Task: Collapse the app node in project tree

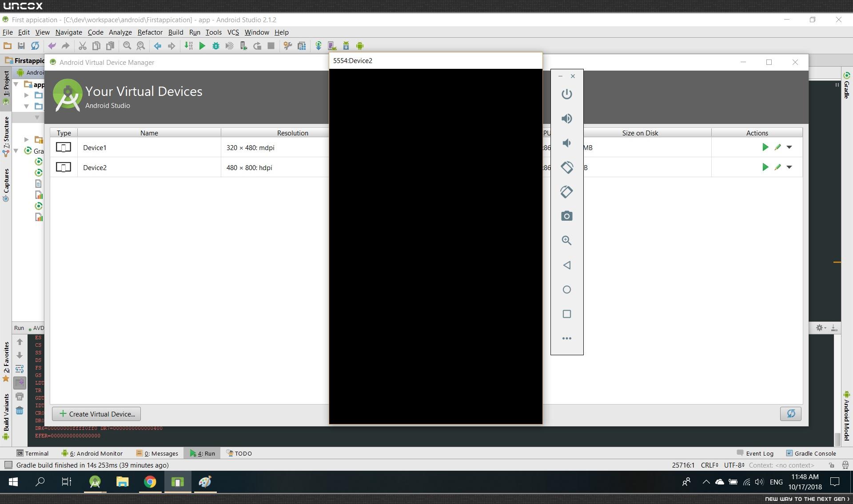Action: tap(16, 84)
